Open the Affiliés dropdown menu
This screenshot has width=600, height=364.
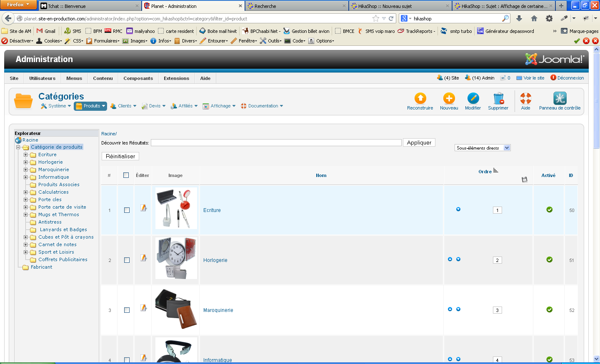point(184,106)
